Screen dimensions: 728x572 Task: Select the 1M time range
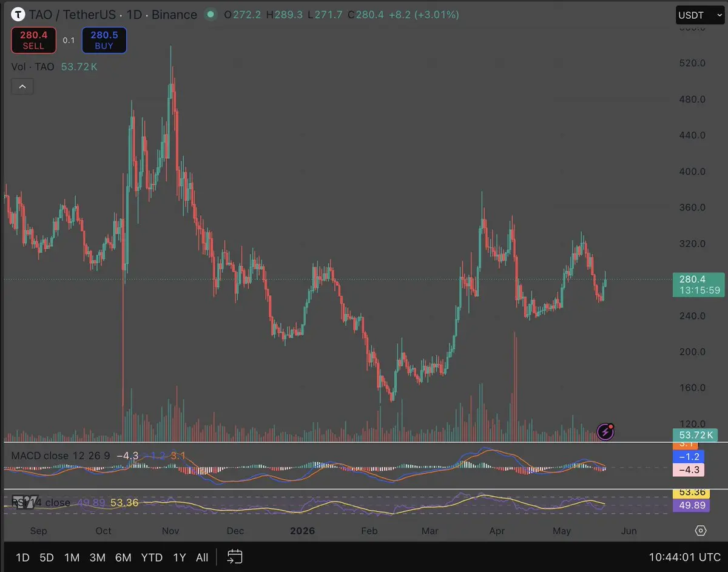click(x=72, y=557)
